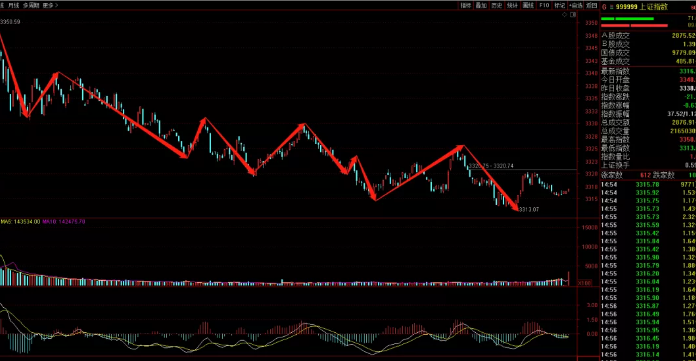Open the 叠加 overlay tool
The image size is (696, 361).
click(x=481, y=5)
